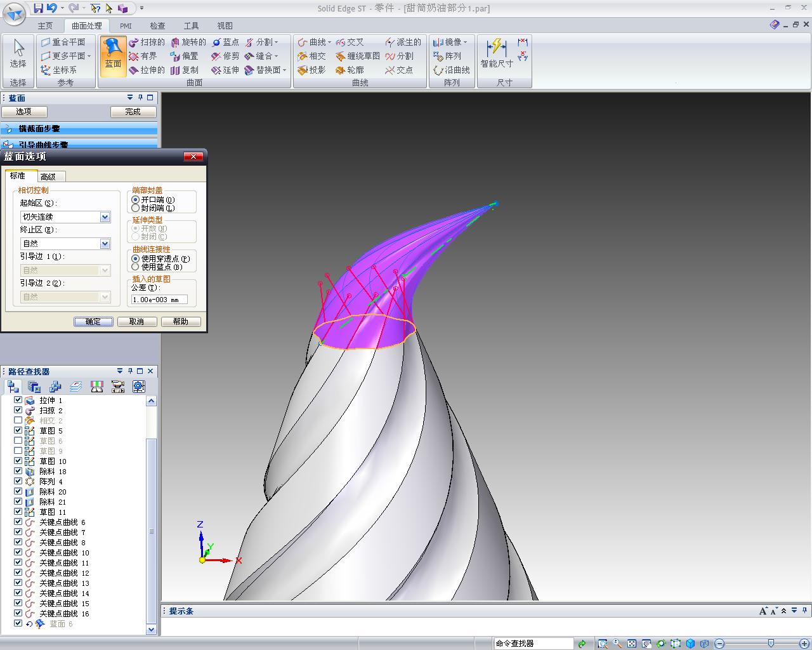Enable the 相交 2 feature checkbox
Viewport: 812px width, 650px height.
(18, 420)
